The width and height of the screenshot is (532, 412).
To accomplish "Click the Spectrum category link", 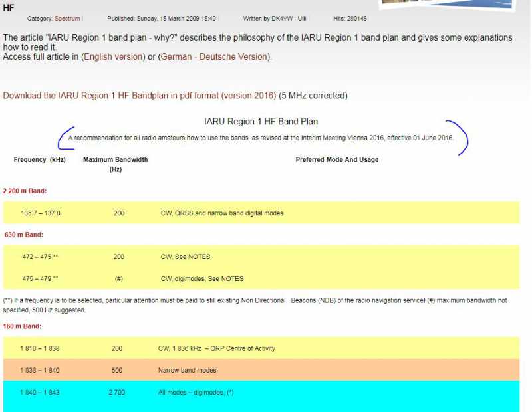I will (x=67, y=18).
